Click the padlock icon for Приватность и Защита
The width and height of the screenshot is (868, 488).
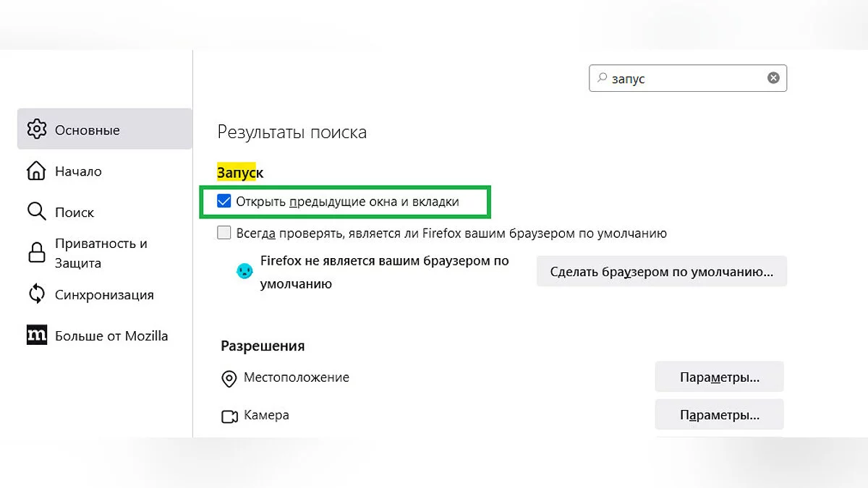pyautogui.click(x=36, y=253)
